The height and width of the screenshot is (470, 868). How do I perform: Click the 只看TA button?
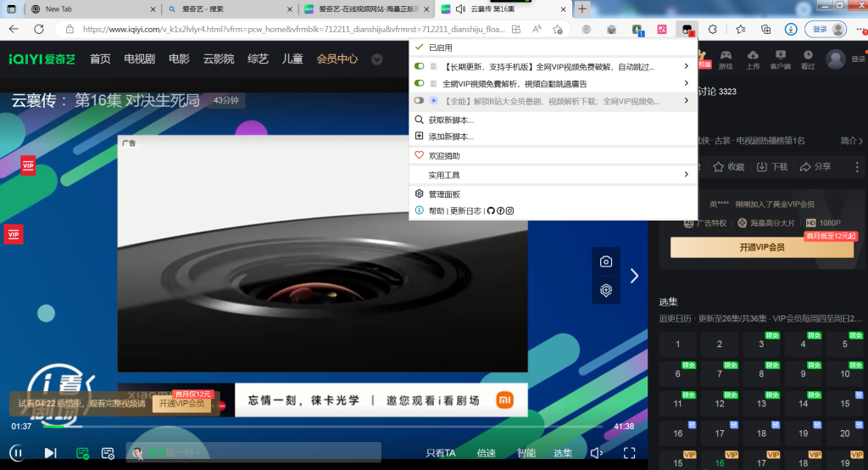coord(441,453)
